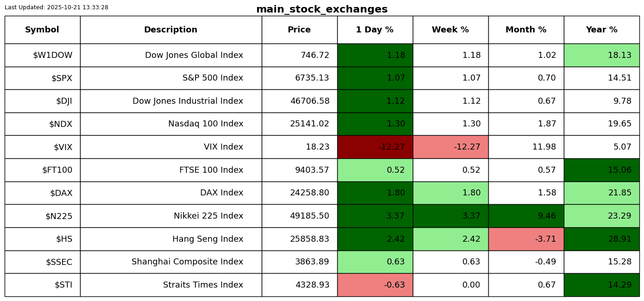Image resolution: width=644 pixels, height=301 pixels.
Task: Click the Description column header
Action: click(170, 30)
